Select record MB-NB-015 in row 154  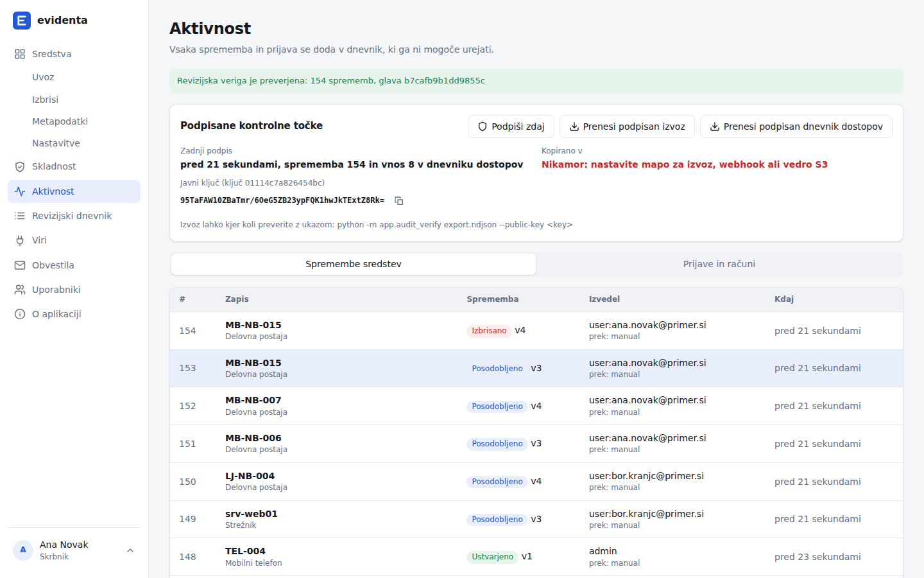coord(253,325)
